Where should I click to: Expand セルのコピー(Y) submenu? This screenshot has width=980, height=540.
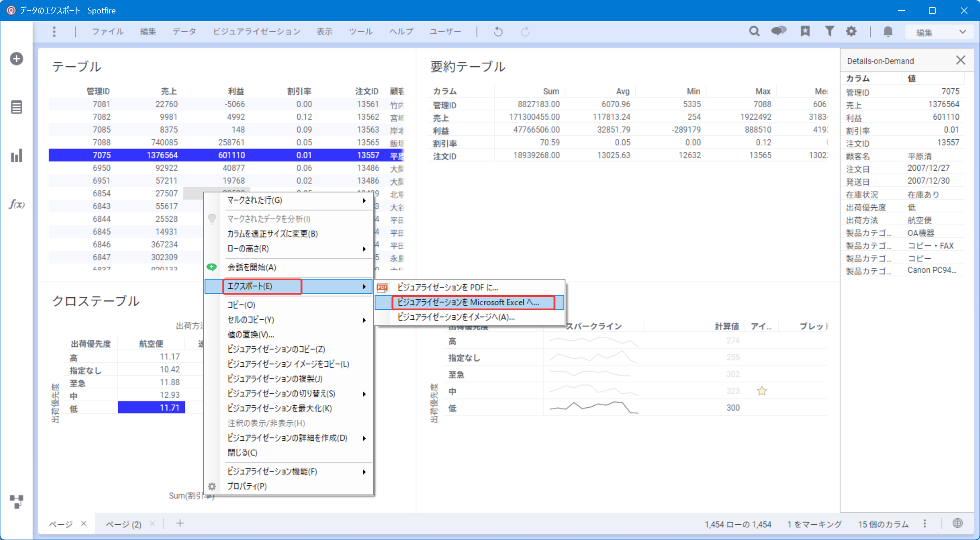point(289,320)
